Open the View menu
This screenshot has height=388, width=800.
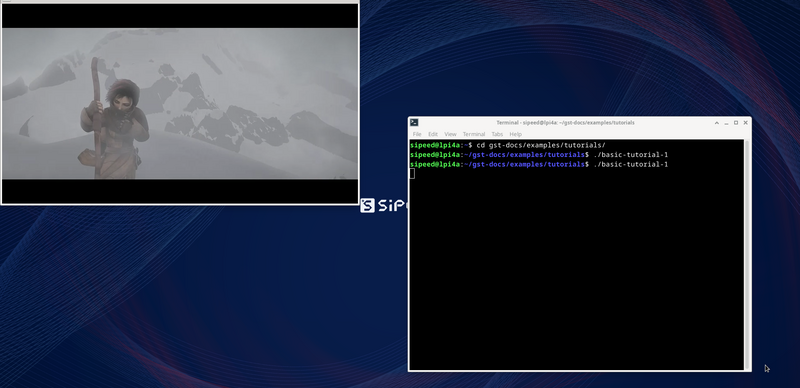click(x=450, y=134)
